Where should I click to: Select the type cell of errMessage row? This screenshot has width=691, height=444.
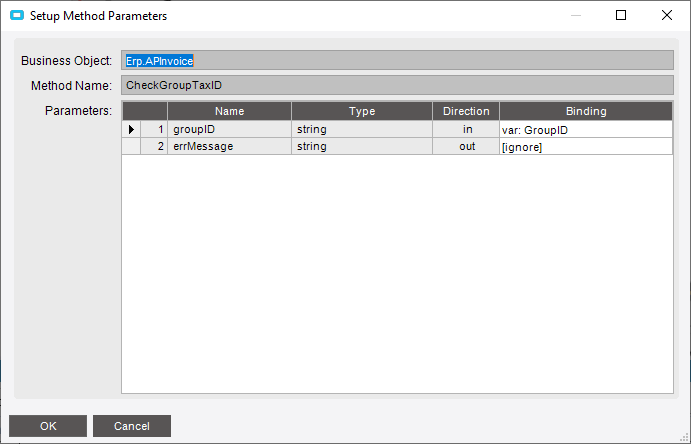[362, 146]
